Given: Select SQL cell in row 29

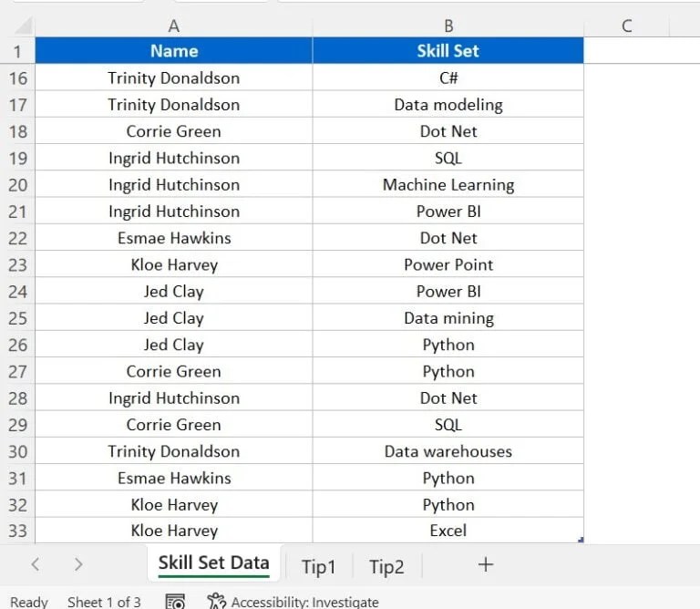Looking at the screenshot, I should click(x=448, y=424).
